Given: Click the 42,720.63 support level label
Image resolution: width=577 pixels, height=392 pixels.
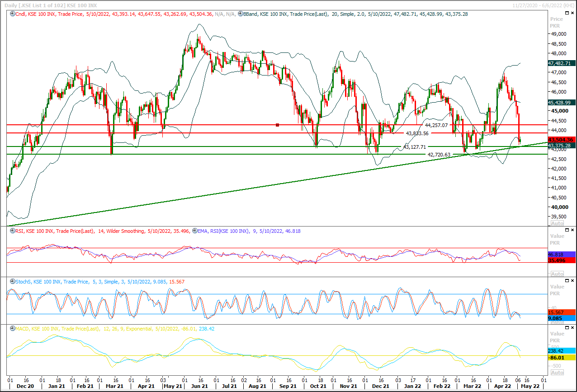Looking at the screenshot, I should (x=439, y=155).
